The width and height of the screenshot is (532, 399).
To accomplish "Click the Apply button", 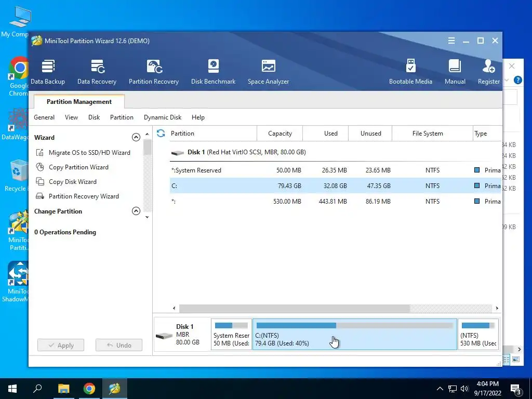I will [x=61, y=345].
